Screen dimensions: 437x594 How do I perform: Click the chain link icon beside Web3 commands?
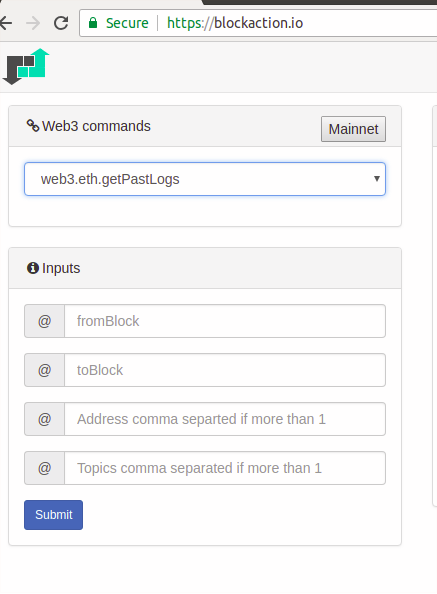[x=33, y=126]
